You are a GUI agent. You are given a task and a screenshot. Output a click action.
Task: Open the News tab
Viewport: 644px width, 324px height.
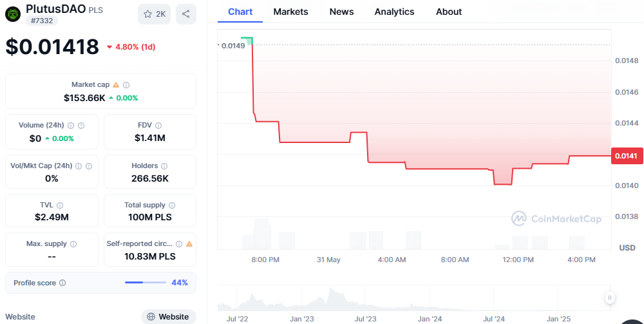tap(341, 12)
